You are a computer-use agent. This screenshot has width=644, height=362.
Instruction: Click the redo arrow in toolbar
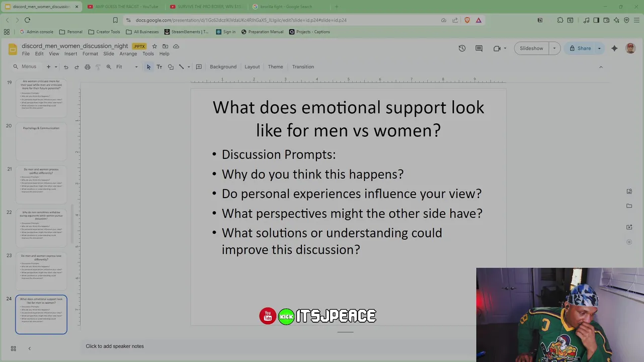point(76,67)
